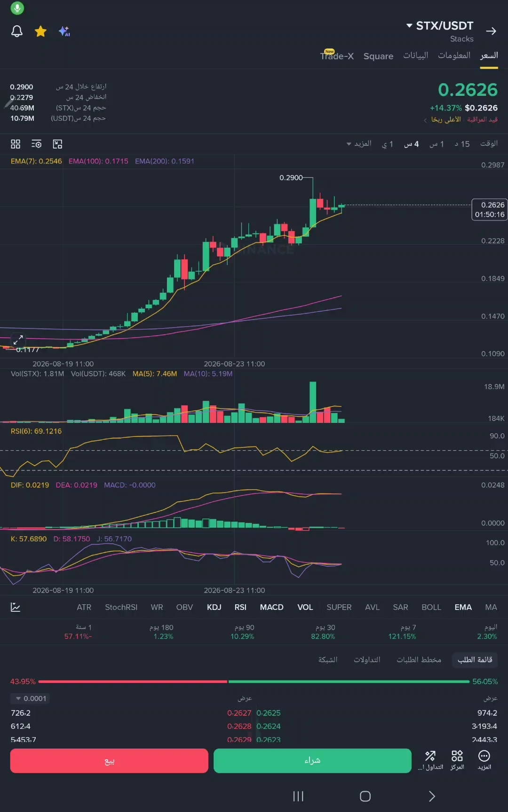Tap the expand chart arrows icon

tap(18, 339)
